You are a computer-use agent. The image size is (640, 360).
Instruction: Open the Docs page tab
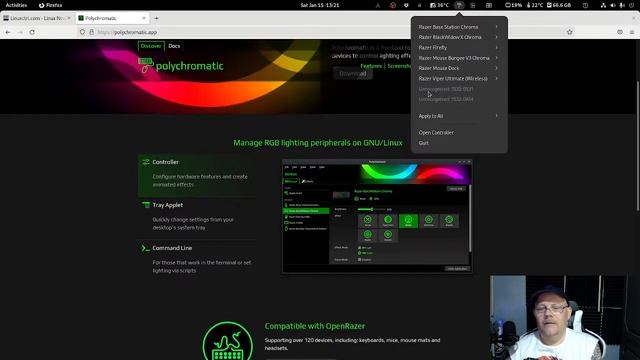tap(174, 46)
